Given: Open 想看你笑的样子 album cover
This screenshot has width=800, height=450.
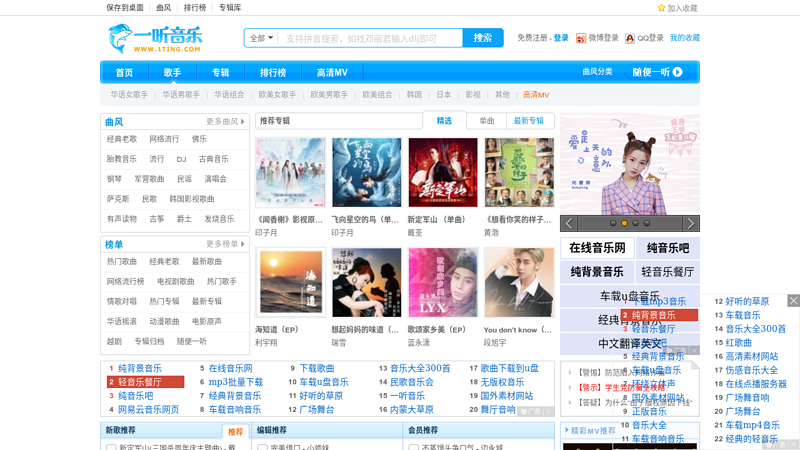Looking at the screenshot, I should (x=519, y=172).
